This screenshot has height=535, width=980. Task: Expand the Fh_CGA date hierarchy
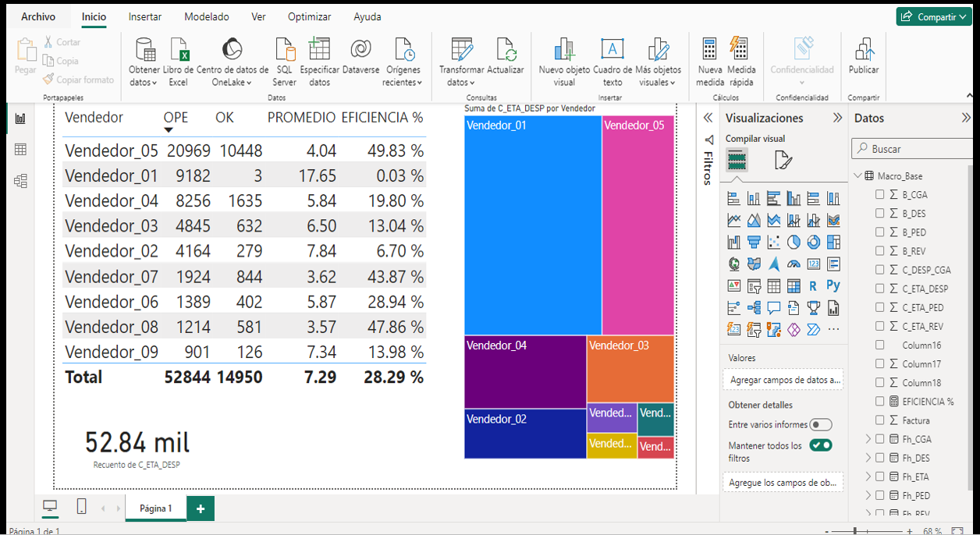[868, 439]
